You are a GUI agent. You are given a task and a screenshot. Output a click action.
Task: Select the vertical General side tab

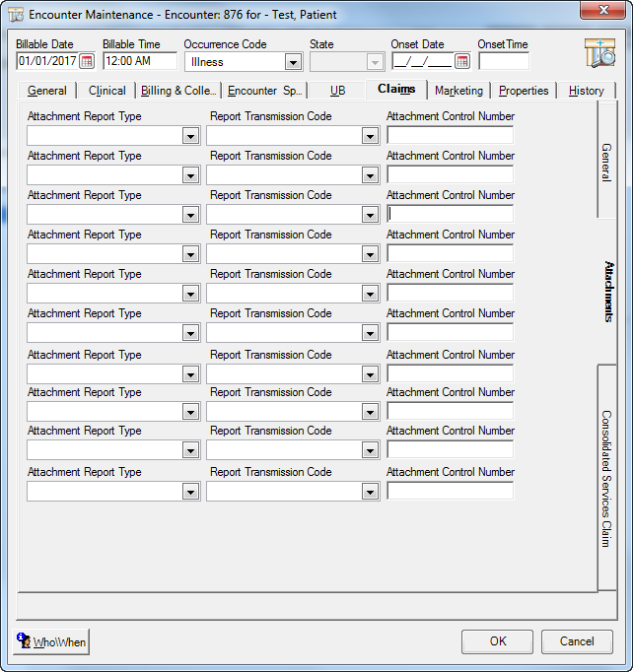tap(606, 162)
